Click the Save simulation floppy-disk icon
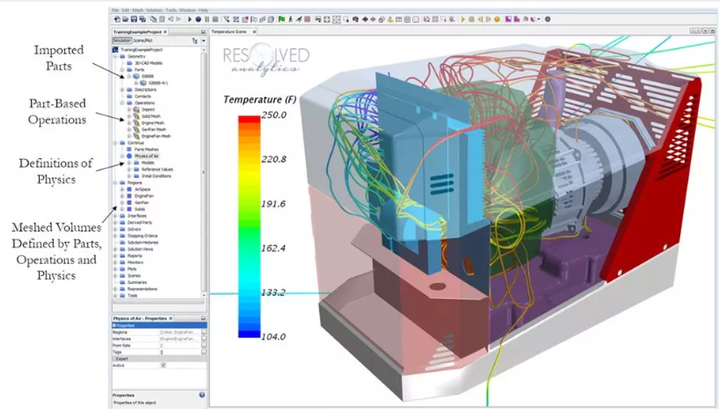Viewport: 720px width, 410px height. (134, 19)
